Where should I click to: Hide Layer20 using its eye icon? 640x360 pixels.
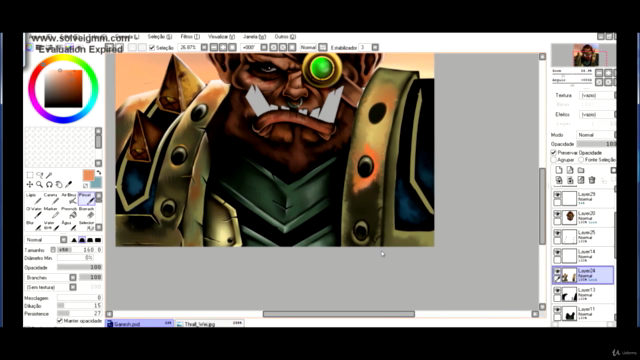tap(557, 214)
